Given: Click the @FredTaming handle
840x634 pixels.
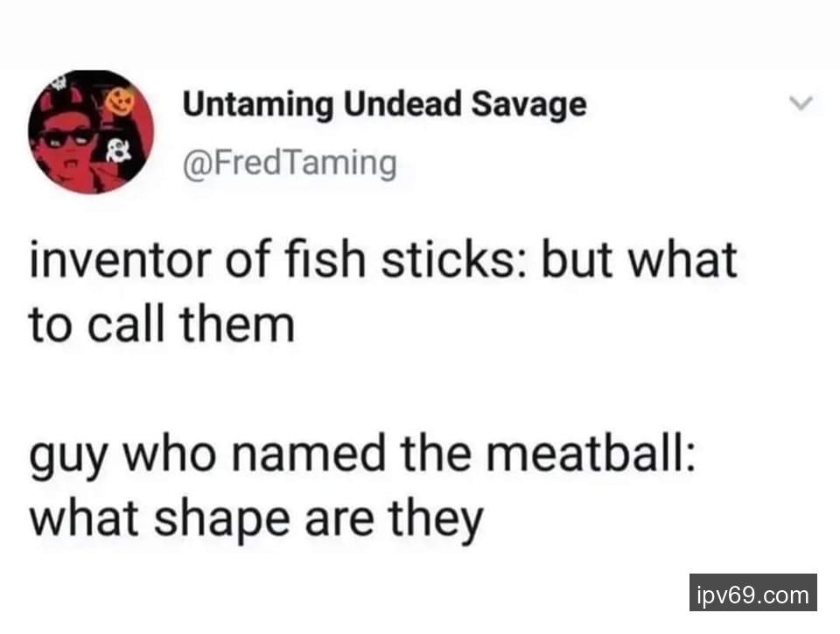Looking at the screenshot, I should point(289,162).
